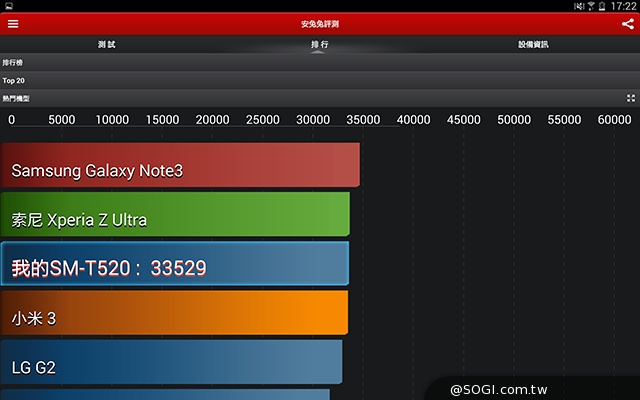The width and height of the screenshot is (640, 400).
Task: Tap the share icon in the red header
Action: pyautogui.click(x=627, y=23)
